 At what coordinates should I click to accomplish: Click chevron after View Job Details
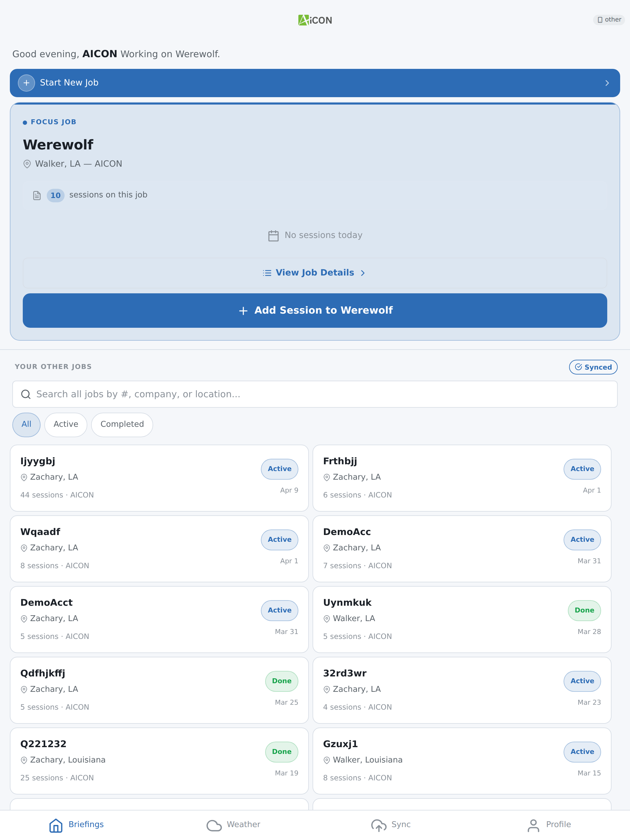[362, 273]
